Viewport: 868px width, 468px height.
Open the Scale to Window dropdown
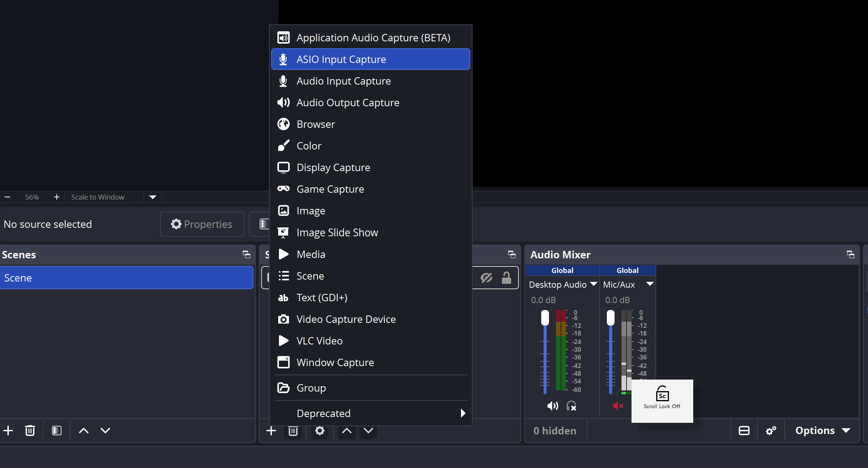[x=153, y=197]
